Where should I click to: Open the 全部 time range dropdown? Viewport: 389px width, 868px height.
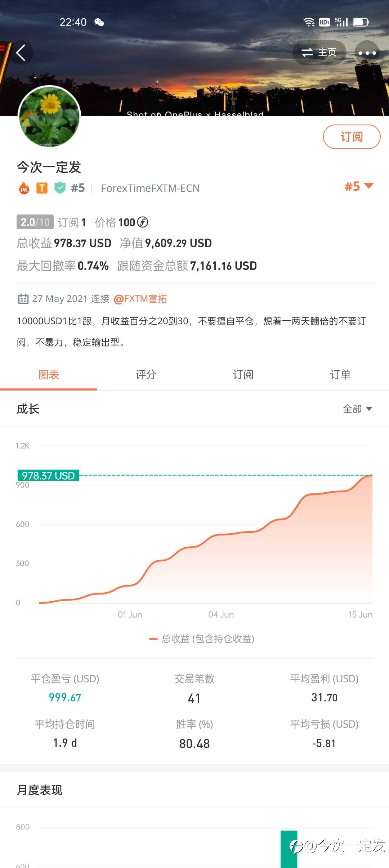[357, 409]
